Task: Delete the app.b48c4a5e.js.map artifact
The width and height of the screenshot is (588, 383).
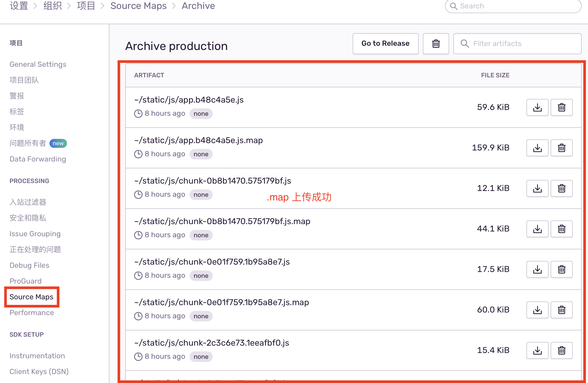Action: click(x=561, y=148)
